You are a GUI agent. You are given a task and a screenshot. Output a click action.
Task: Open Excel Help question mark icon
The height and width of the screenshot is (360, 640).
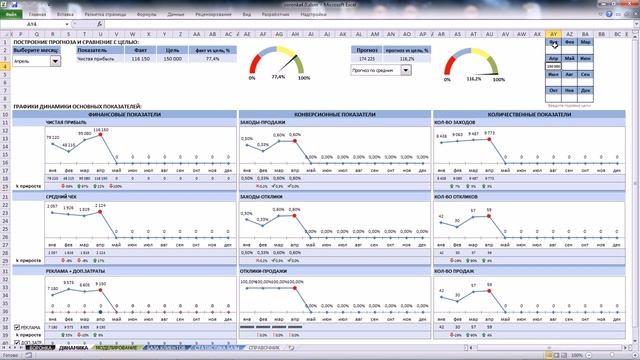pos(609,14)
